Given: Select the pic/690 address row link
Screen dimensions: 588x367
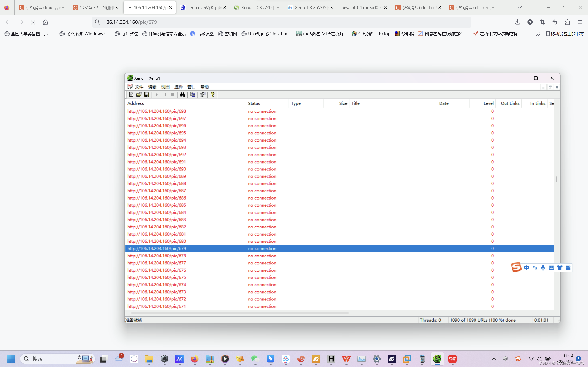Looking at the screenshot, I should click(157, 169).
